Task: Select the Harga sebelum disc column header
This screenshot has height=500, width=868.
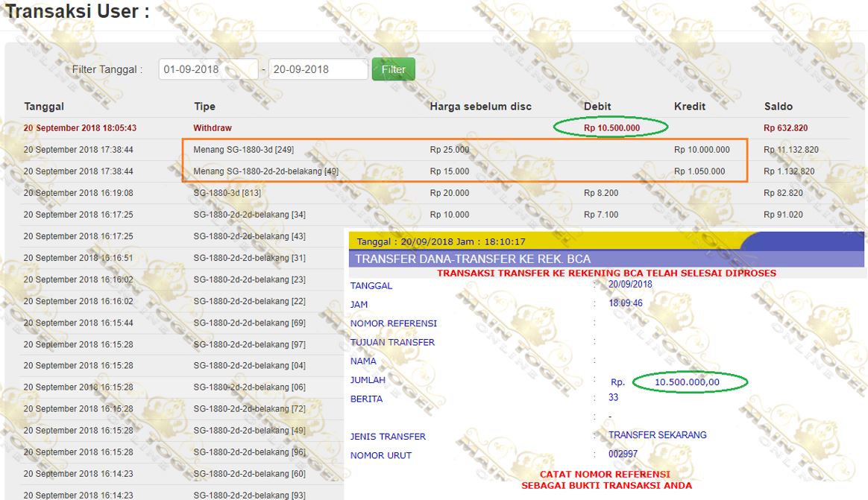Action: point(480,107)
